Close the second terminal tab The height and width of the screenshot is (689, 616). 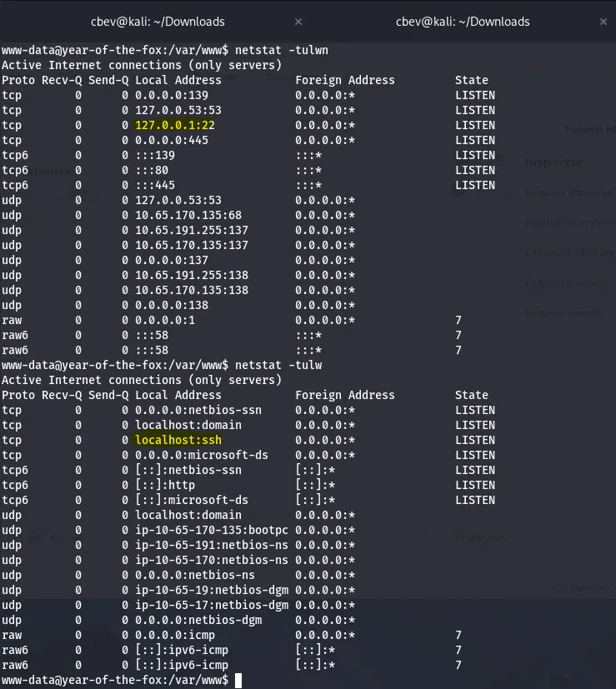(603, 22)
